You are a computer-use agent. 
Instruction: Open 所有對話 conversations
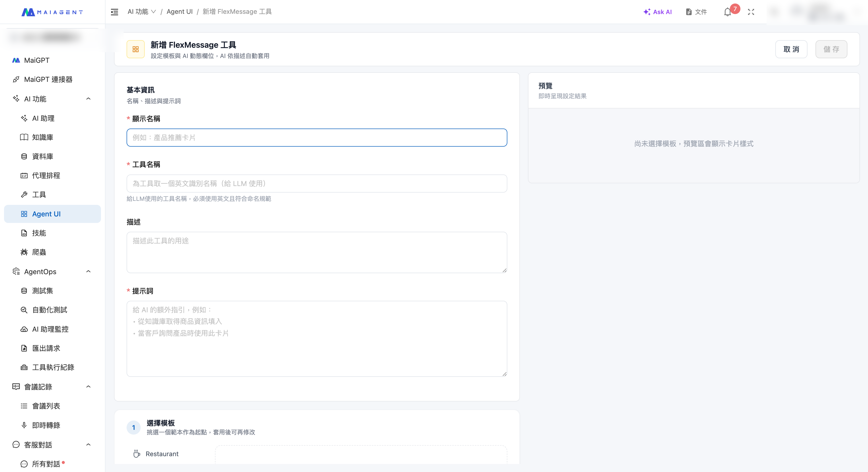click(x=52, y=464)
